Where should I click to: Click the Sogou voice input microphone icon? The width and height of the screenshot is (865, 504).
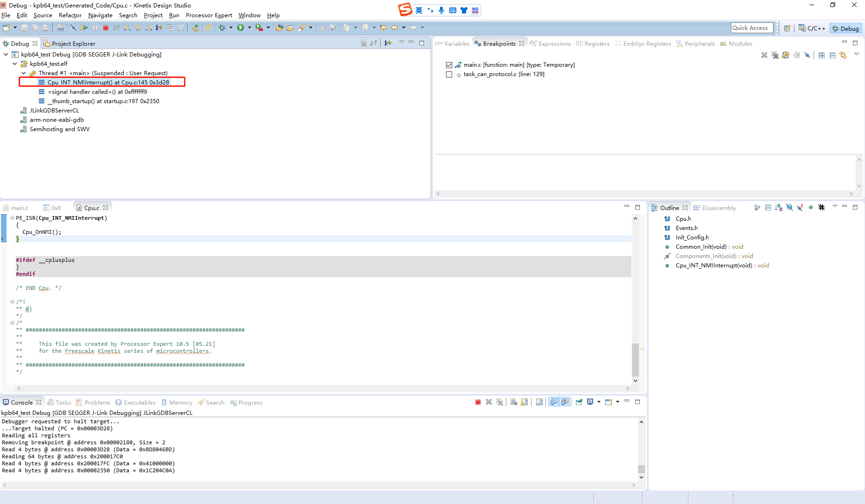[441, 10]
